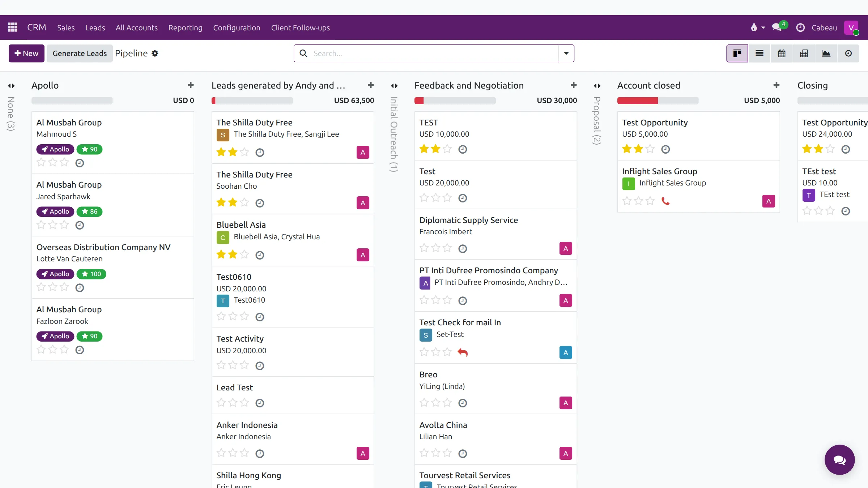
Task: Click Feedback and Negotiation progress bar
Action: point(455,100)
